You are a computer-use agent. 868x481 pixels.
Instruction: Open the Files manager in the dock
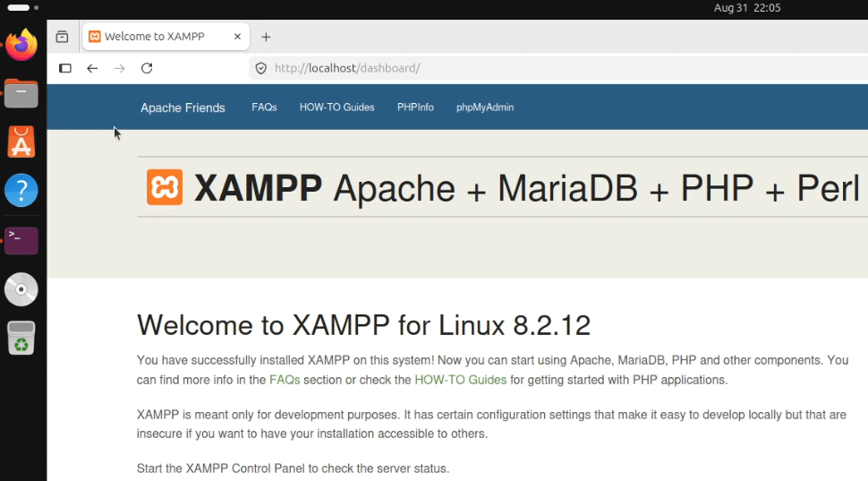click(21, 93)
